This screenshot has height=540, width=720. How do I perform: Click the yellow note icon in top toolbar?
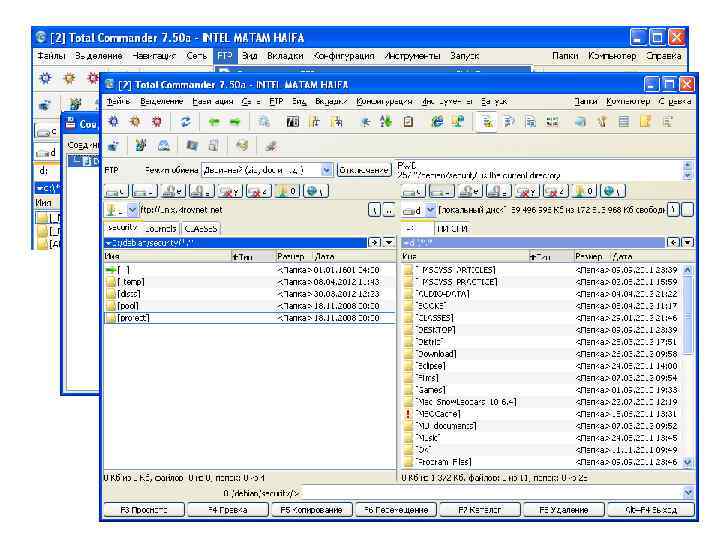(646, 122)
